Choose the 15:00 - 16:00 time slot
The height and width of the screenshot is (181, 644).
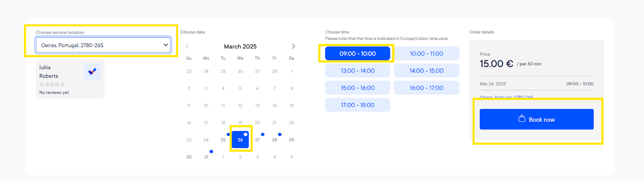tap(357, 88)
